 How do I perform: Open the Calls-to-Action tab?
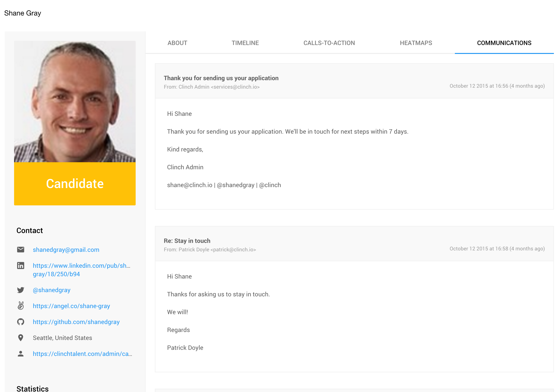coord(329,43)
